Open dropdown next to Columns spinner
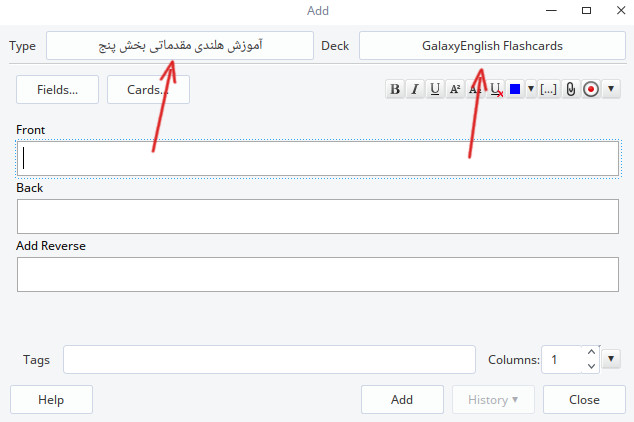Image resolution: width=634 pixels, height=422 pixels. pyautogui.click(x=612, y=359)
